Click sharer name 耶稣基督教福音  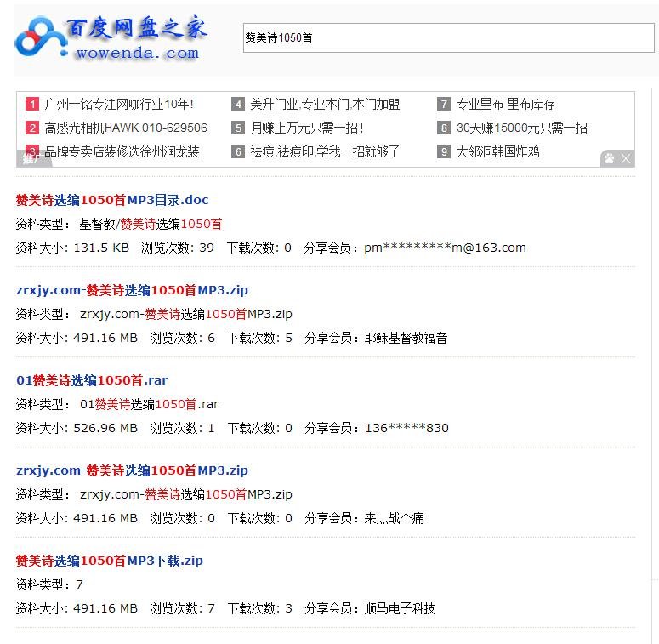tap(406, 338)
